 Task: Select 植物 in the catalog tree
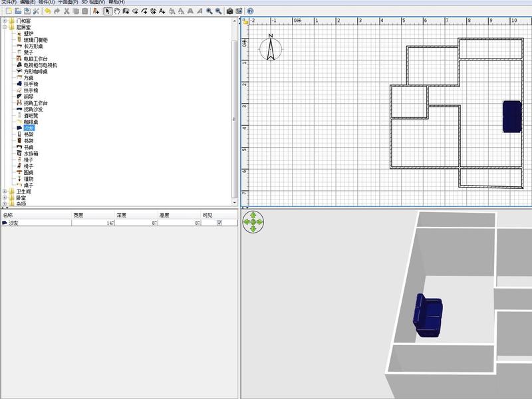(x=29, y=179)
